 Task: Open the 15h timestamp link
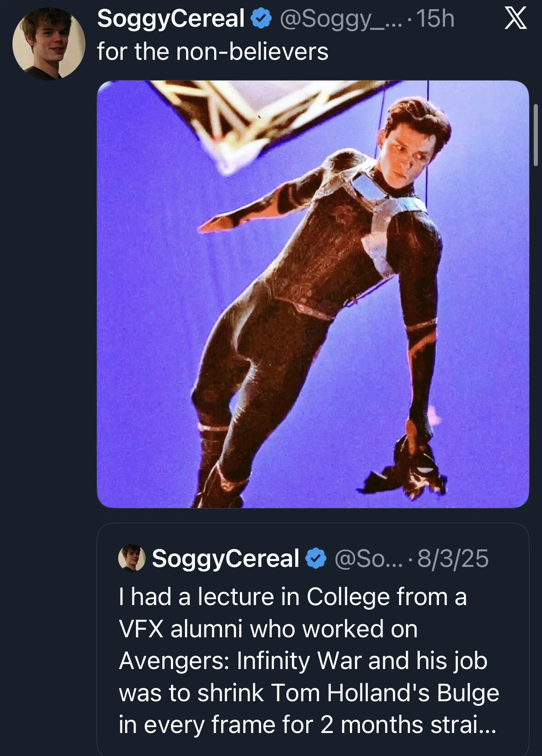click(x=435, y=19)
